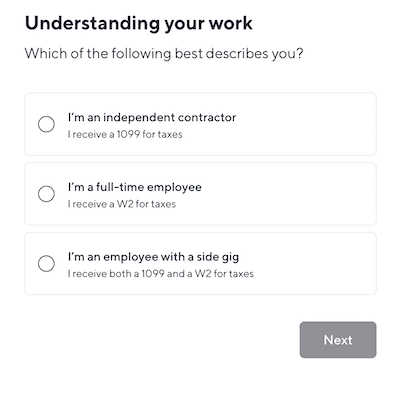Choose the independent contractor option card
This screenshot has height=396, width=400.
click(x=200, y=124)
